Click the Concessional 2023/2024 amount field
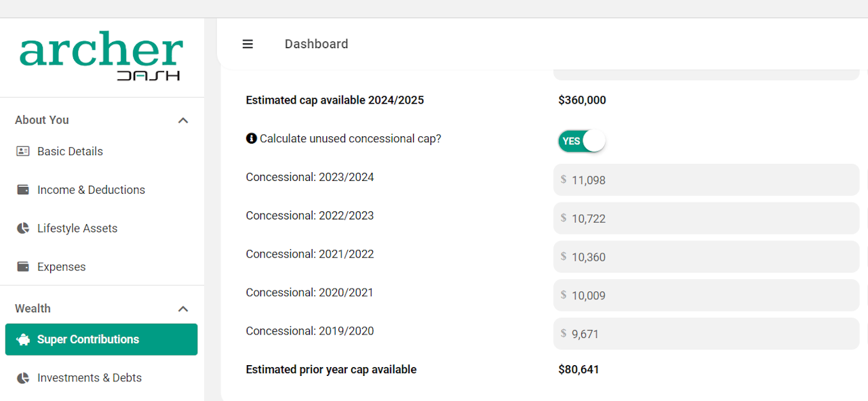Viewport: 868px width, 401px height. 705,180
